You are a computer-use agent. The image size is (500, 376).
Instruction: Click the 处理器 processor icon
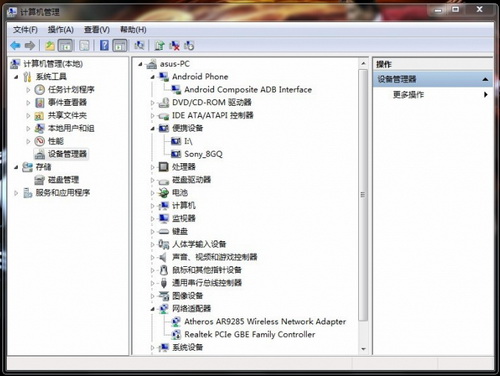click(x=164, y=167)
